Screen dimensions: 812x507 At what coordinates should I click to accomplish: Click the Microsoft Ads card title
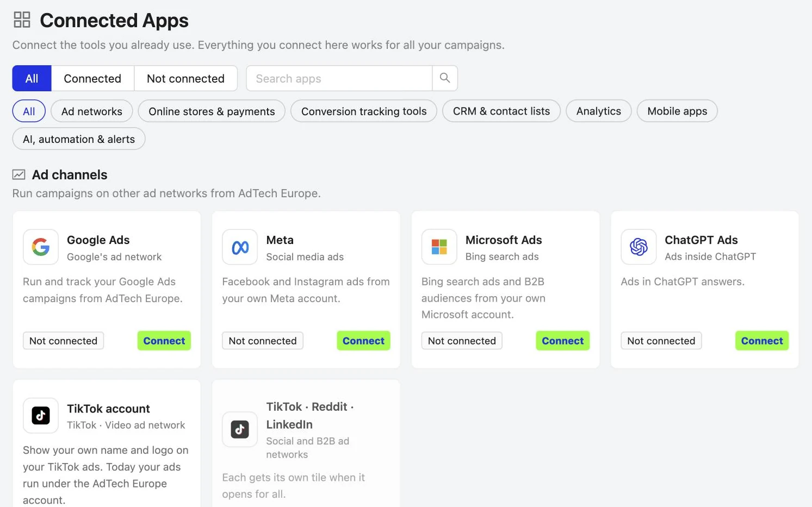pos(504,240)
